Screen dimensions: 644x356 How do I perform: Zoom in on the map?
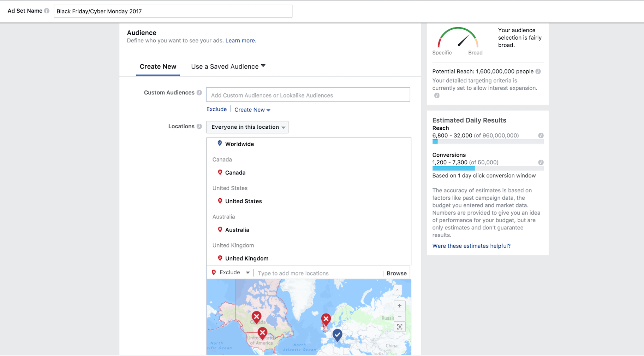(399, 306)
